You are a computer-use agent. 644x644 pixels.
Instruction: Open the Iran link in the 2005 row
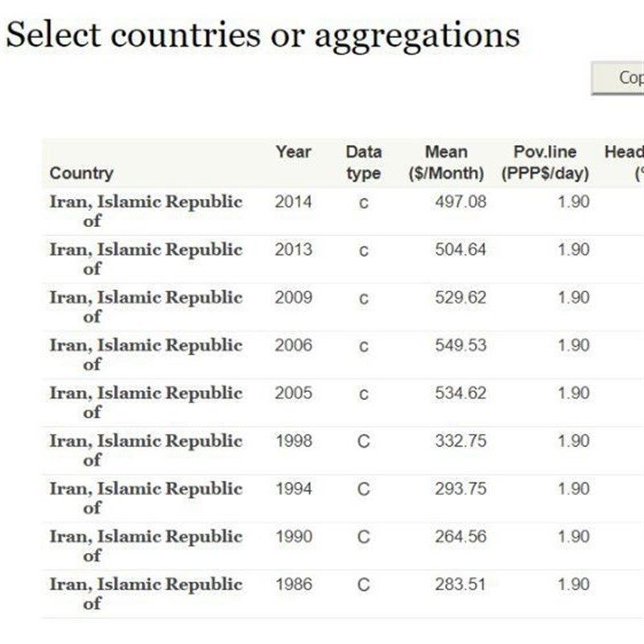pyautogui.click(x=146, y=402)
